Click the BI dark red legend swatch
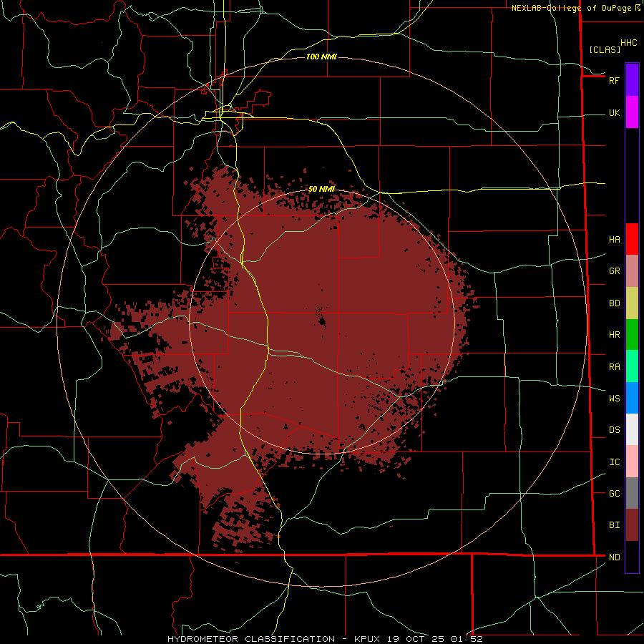Image resolution: width=644 pixels, height=644 pixels. 632,525
